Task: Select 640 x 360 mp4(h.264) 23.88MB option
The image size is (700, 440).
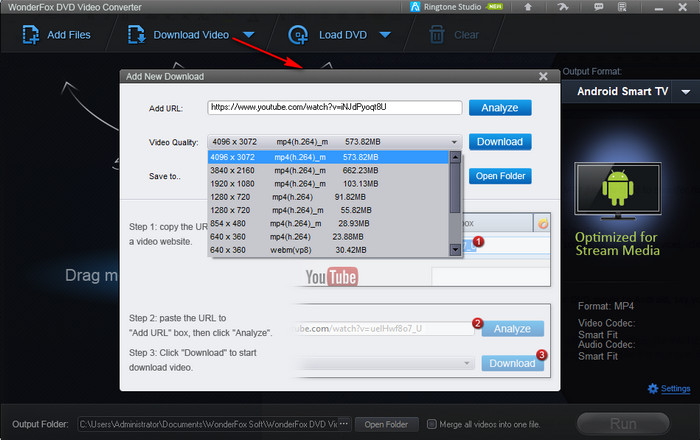Action: tap(329, 237)
